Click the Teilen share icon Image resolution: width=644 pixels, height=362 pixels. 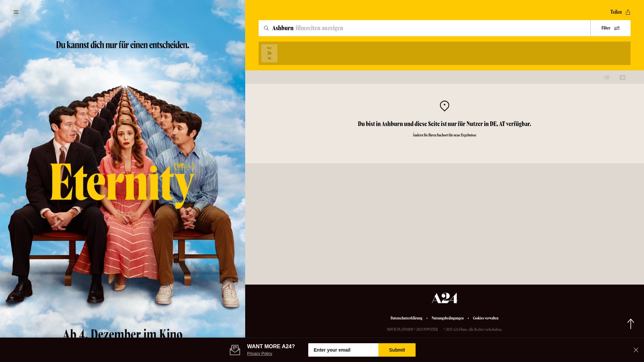click(x=628, y=12)
